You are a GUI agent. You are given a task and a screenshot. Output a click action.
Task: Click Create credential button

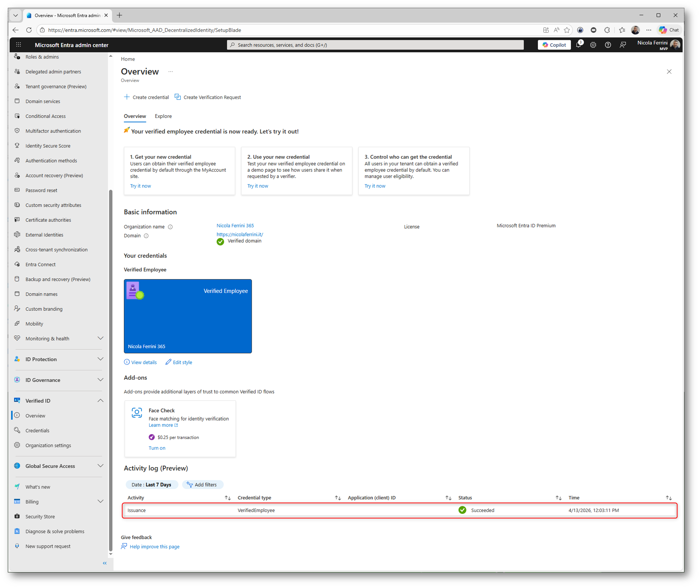click(146, 97)
